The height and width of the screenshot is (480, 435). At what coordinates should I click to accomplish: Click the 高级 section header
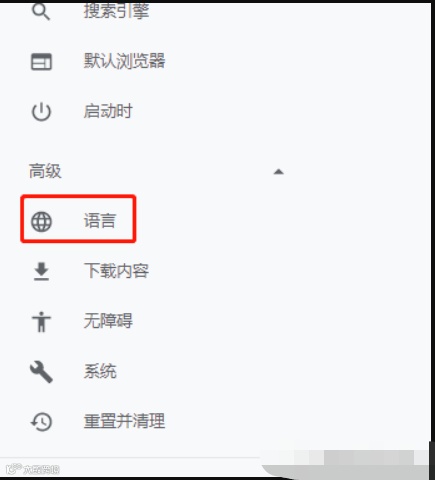pyautogui.click(x=45, y=171)
